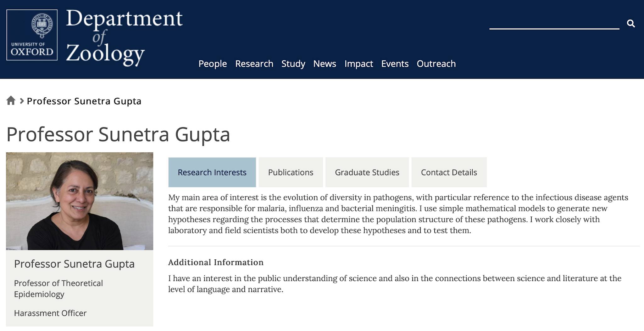Open the News menu
Screen dimensions: 644x331
pos(325,64)
